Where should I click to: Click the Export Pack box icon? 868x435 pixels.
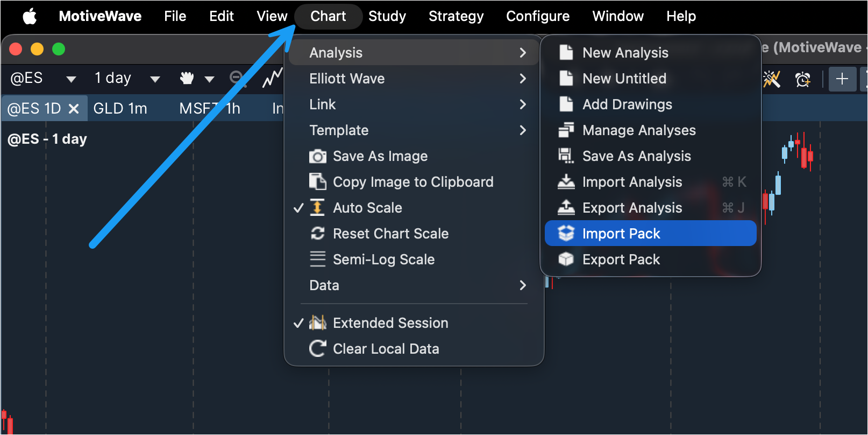pos(566,259)
